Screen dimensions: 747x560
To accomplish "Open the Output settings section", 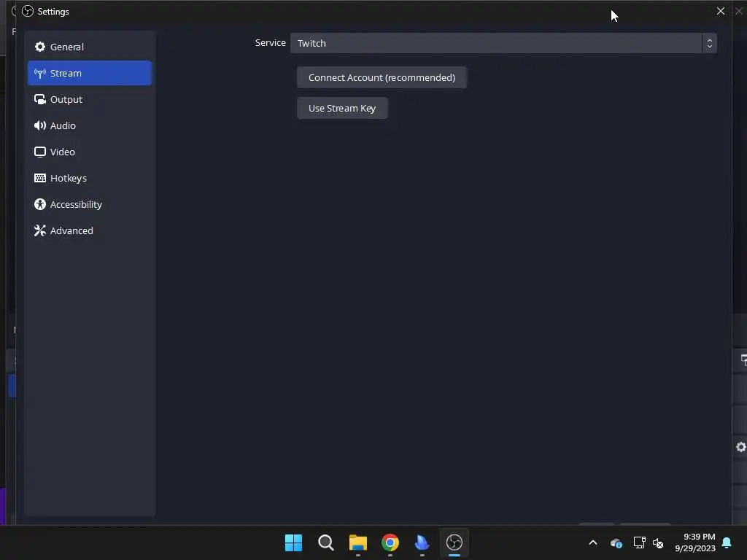I will 90,99.
